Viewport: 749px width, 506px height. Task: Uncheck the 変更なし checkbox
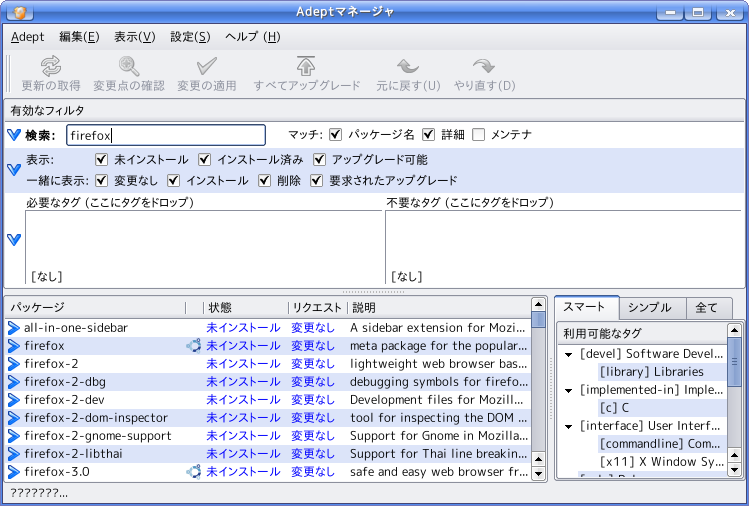[x=101, y=180]
